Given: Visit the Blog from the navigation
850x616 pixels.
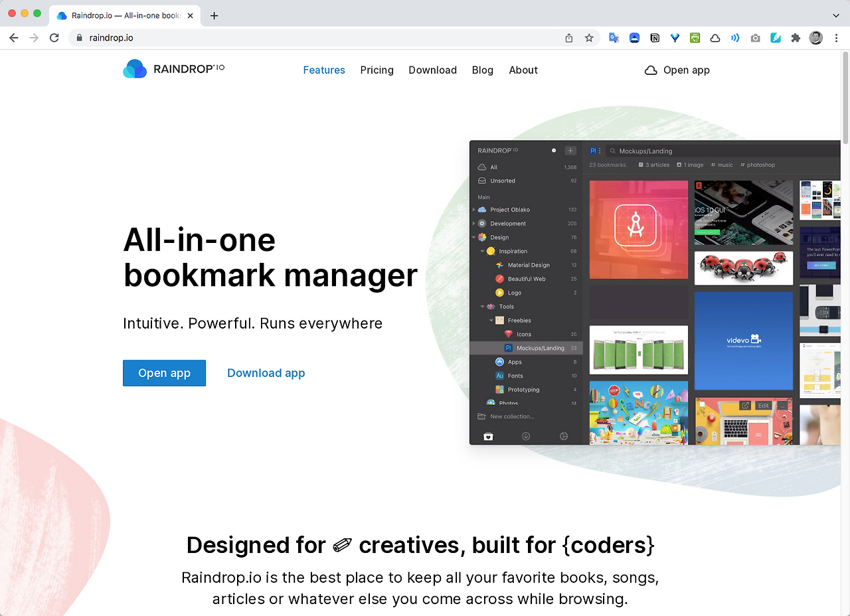Looking at the screenshot, I should (x=483, y=70).
